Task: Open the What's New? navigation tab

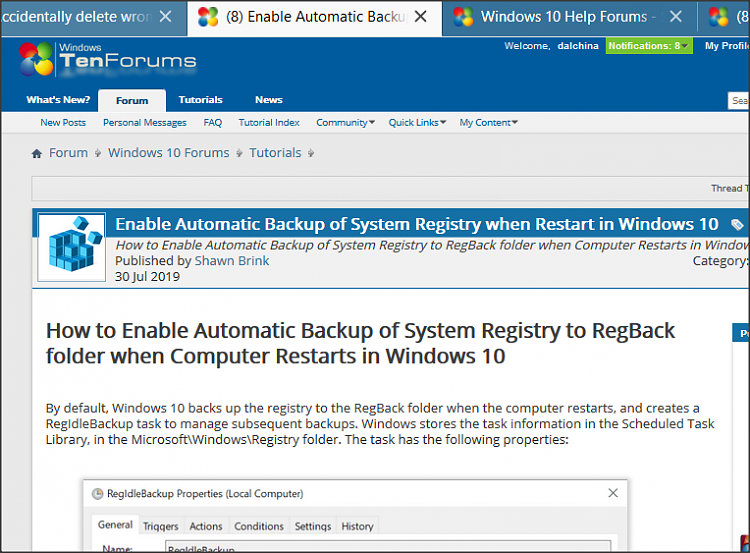Action: click(x=58, y=100)
